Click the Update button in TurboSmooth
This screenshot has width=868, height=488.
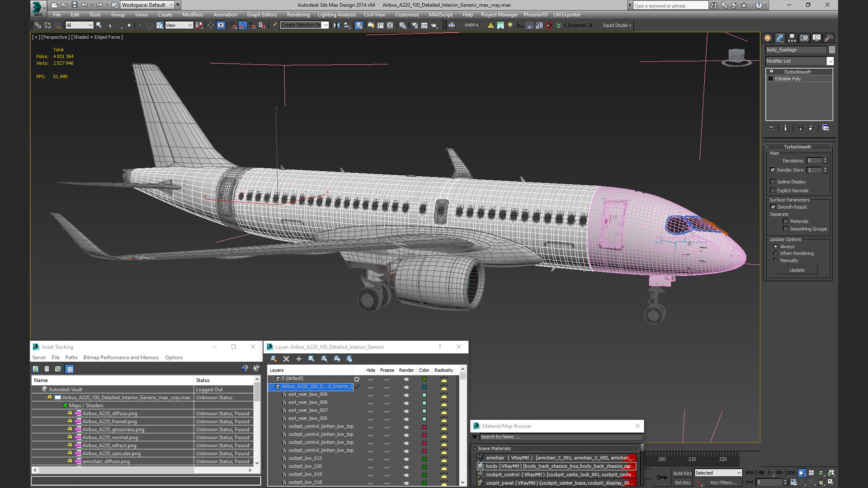tap(797, 270)
